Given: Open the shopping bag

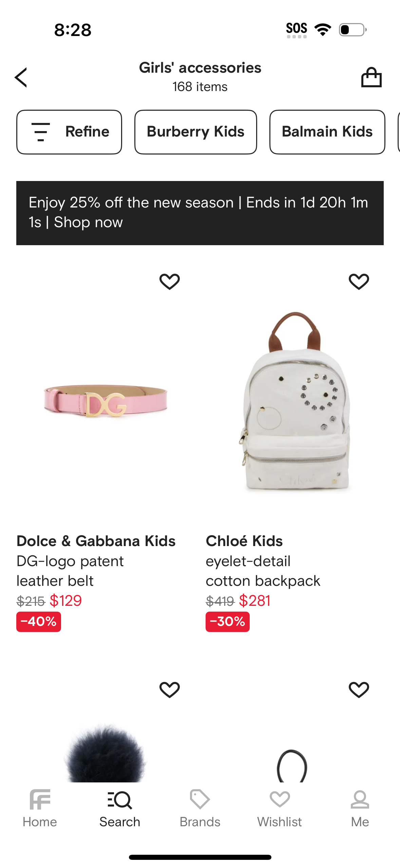Looking at the screenshot, I should pyautogui.click(x=371, y=77).
